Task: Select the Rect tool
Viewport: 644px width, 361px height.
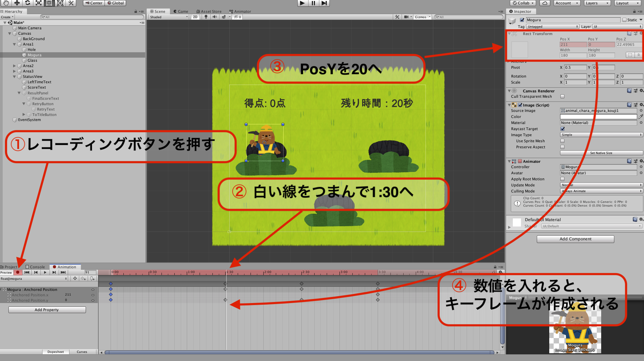Action: [49, 3]
